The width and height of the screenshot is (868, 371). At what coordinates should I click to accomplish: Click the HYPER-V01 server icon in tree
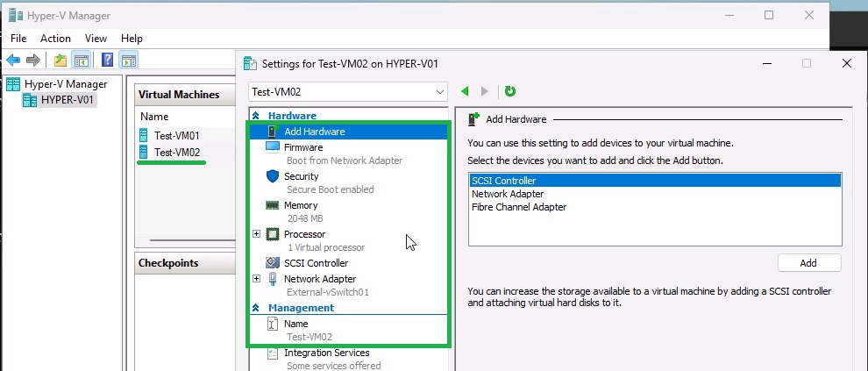click(29, 100)
